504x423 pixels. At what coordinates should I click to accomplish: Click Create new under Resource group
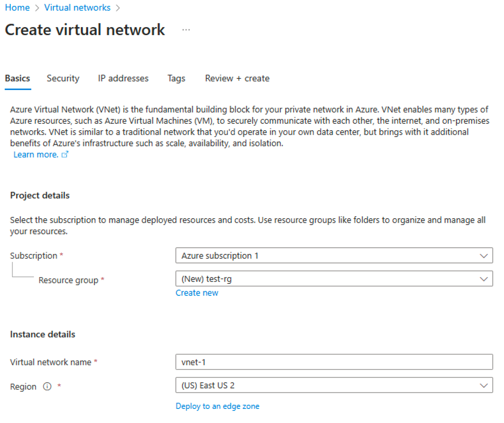tap(197, 293)
